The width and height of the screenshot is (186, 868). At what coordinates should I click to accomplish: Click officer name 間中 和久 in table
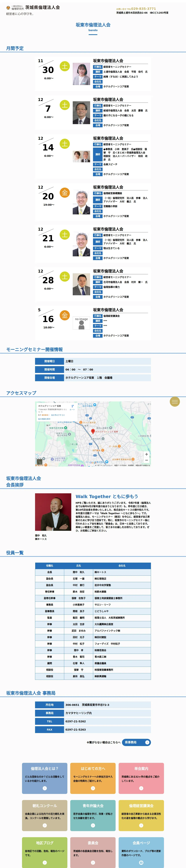[x=79, y=572]
